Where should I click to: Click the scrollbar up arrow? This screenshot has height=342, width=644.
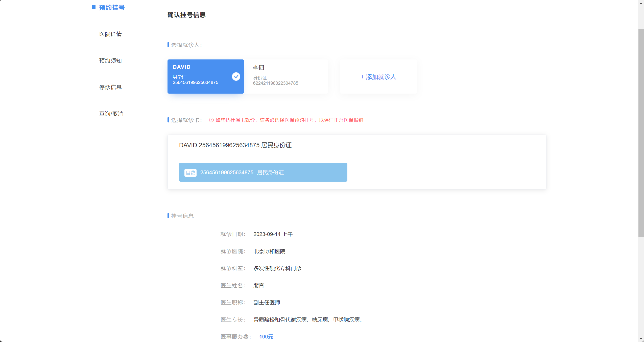[x=641, y=3]
